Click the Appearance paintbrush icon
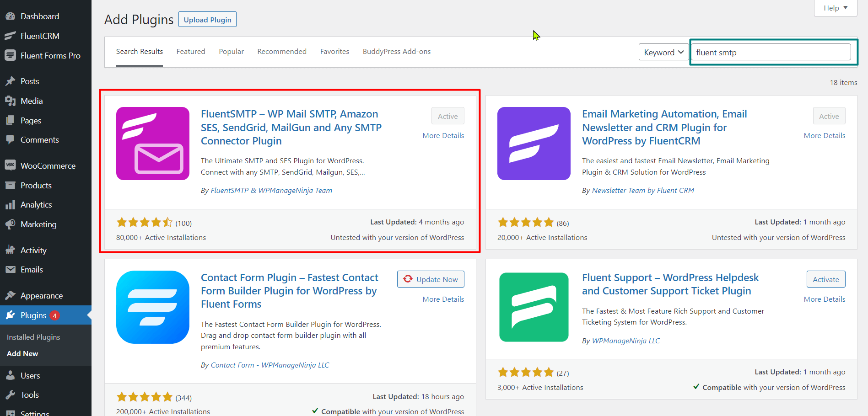This screenshot has height=416, width=868. [x=10, y=296]
